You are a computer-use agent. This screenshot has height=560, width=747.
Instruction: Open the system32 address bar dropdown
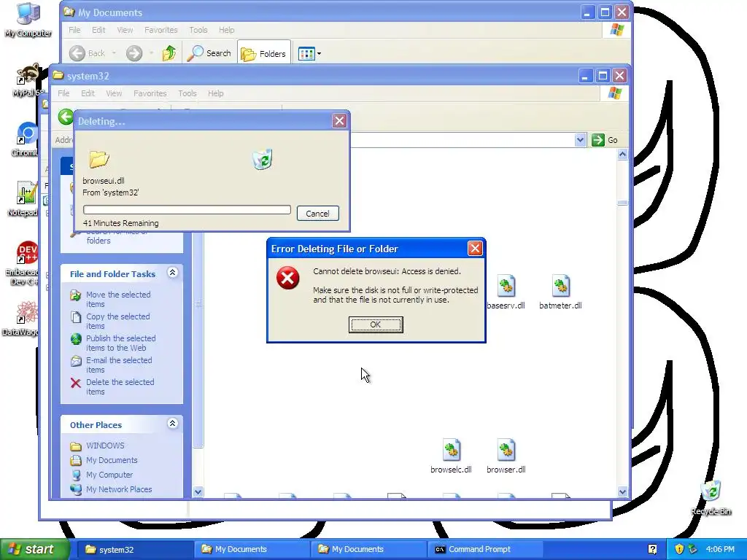(580, 140)
